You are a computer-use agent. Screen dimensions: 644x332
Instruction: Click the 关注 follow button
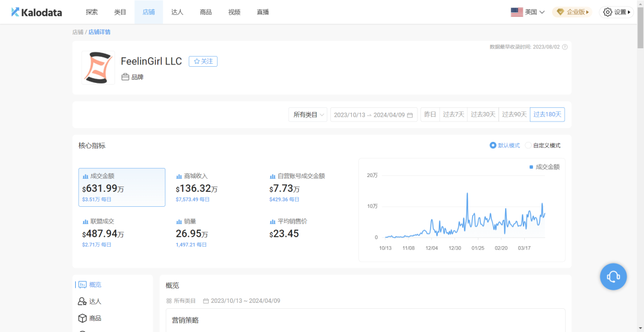coord(203,61)
